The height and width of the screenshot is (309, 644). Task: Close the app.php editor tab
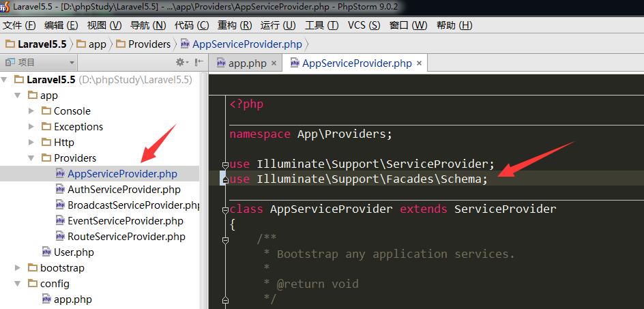click(274, 63)
